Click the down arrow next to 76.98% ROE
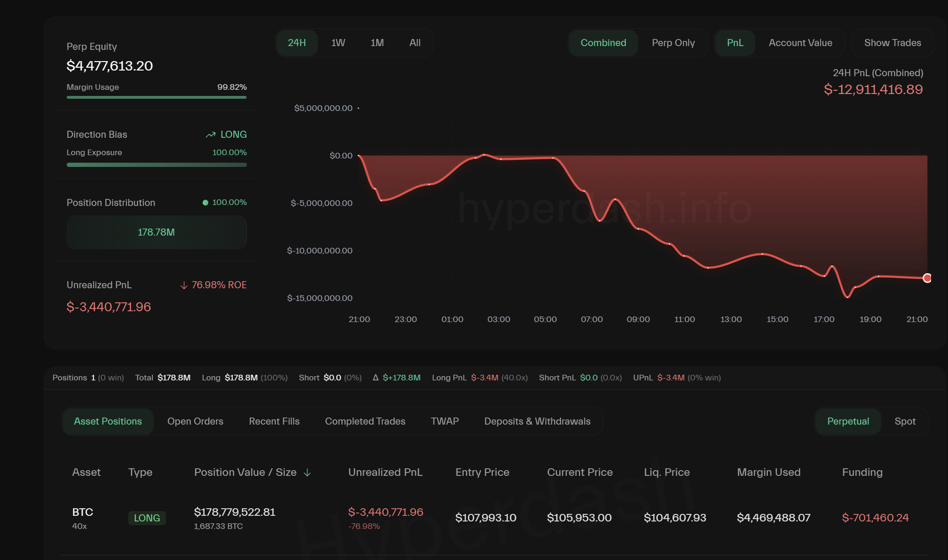948x560 pixels. tap(184, 285)
